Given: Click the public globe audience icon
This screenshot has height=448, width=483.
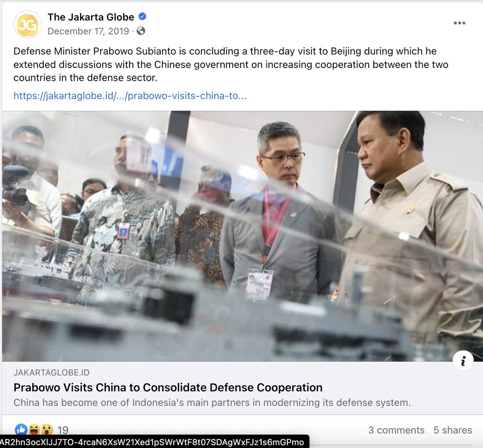Looking at the screenshot, I should click(141, 31).
